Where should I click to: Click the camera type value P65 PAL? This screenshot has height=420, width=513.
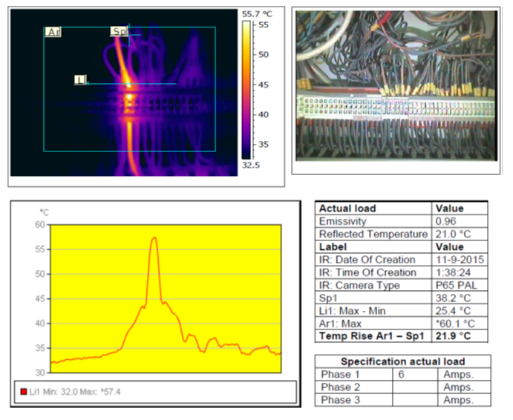[456, 285]
